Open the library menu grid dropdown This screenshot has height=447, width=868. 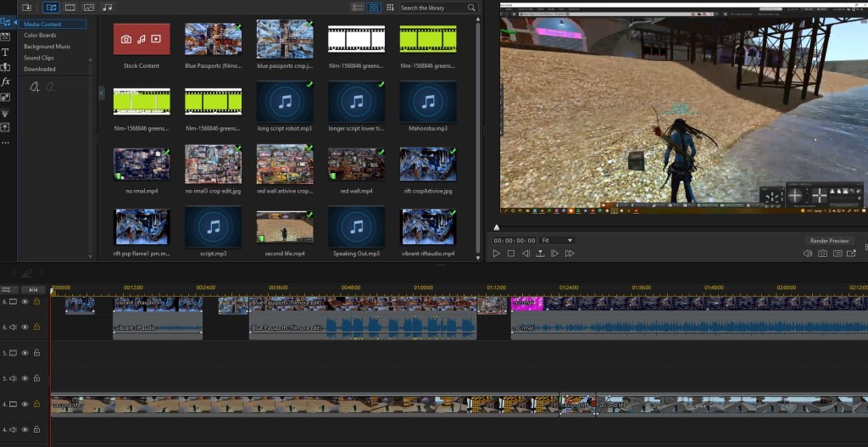pos(390,8)
